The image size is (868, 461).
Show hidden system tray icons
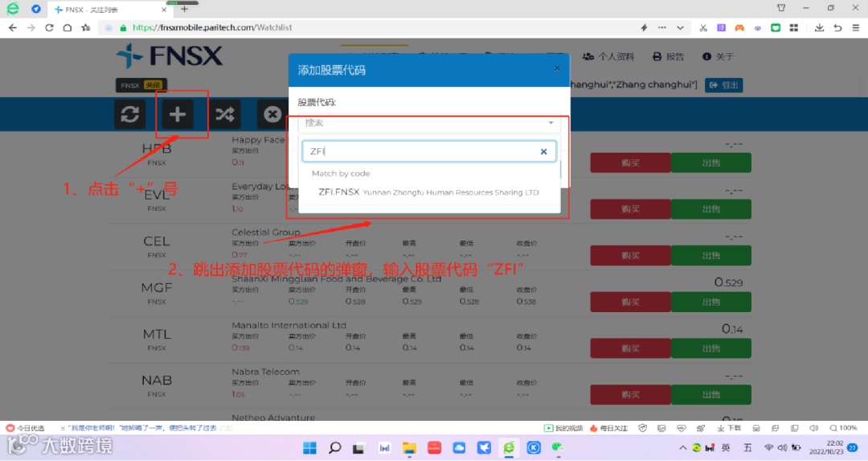682,447
